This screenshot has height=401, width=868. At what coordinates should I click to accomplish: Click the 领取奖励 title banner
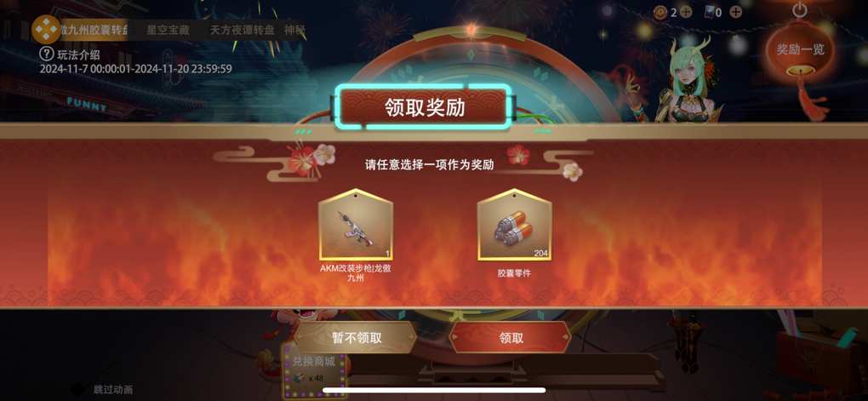click(424, 107)
